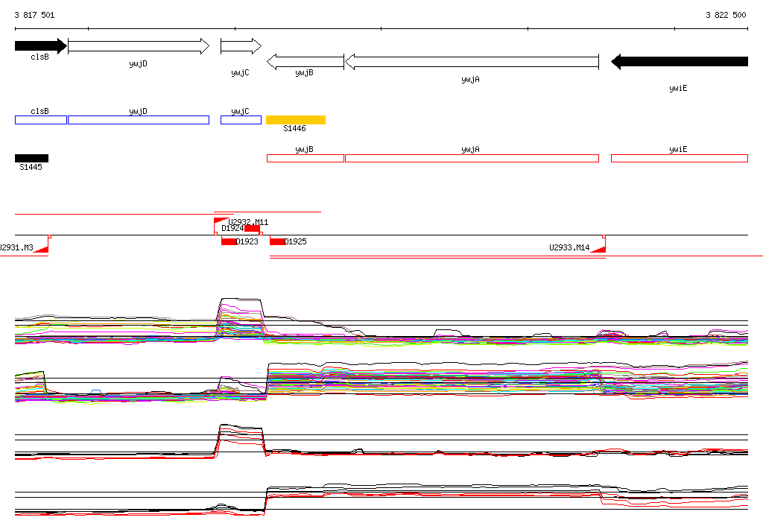763x532 pixels.
Task: Click the black clsB gene arrow
Action: pyautogui.click(x=41, y=46)
